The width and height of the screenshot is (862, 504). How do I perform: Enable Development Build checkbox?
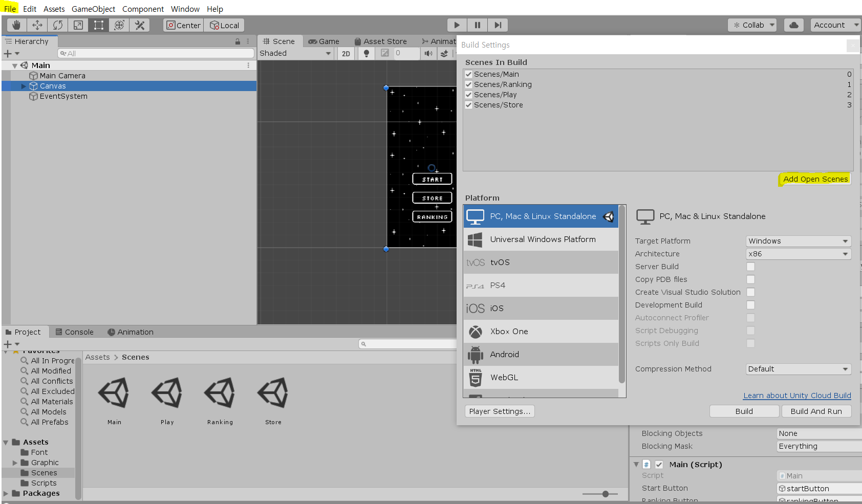coord(750,305)
